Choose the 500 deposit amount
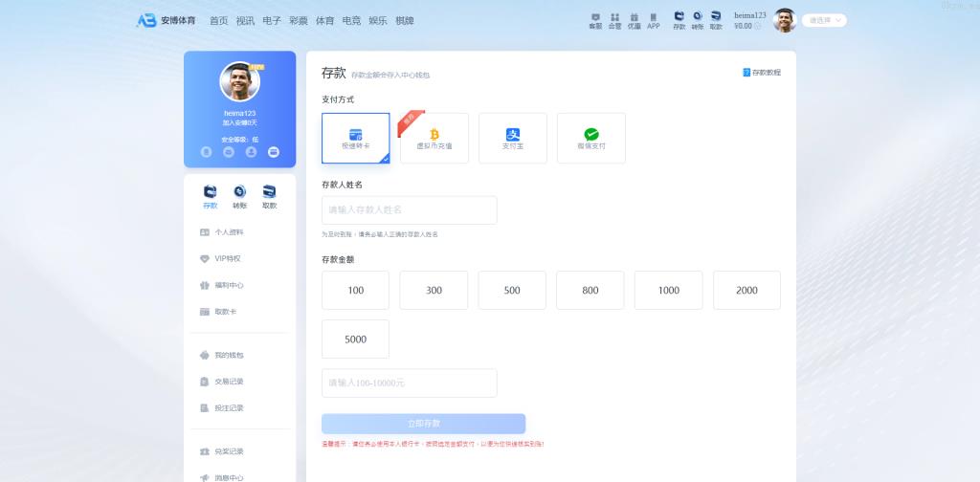This screenshot has width=980, height=482. point(512,290)
